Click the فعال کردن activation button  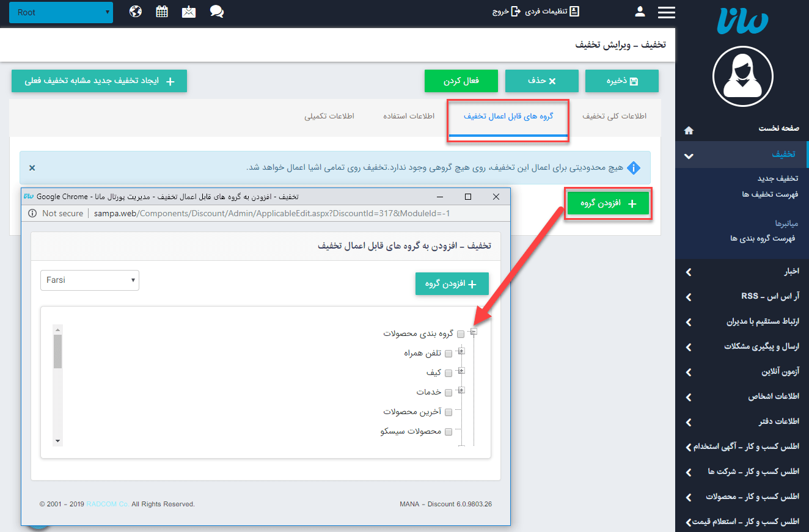click(461, 80)
